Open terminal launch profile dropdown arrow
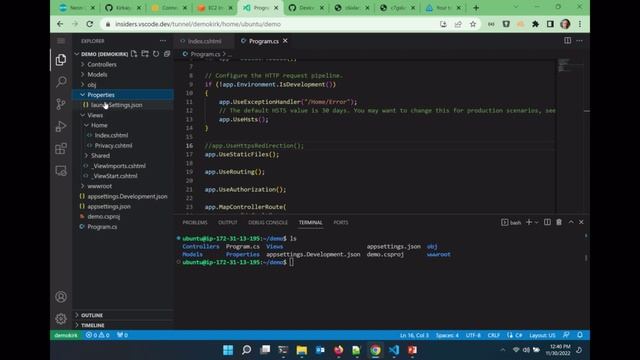The width and height of the screenshot is (640, 360). 536,222
